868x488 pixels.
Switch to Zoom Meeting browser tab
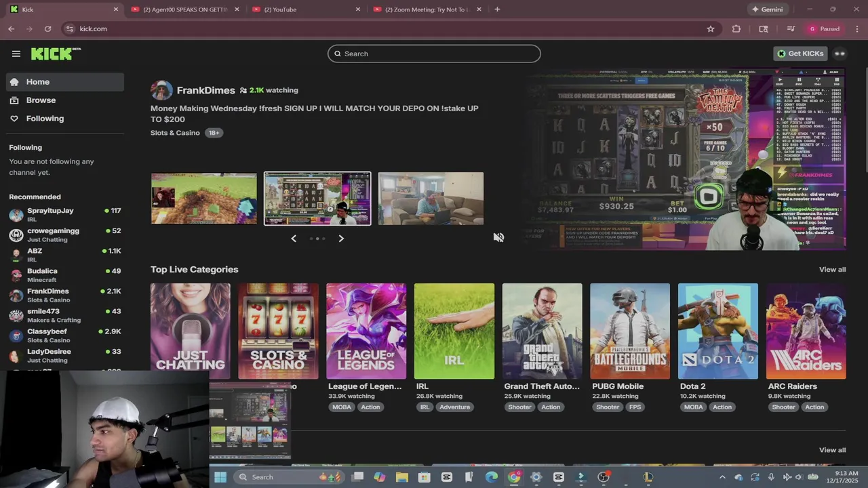(x=427, y=9)
